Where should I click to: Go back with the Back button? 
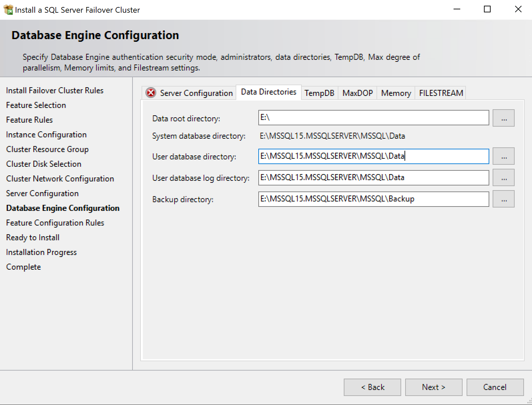pos(372,387)
